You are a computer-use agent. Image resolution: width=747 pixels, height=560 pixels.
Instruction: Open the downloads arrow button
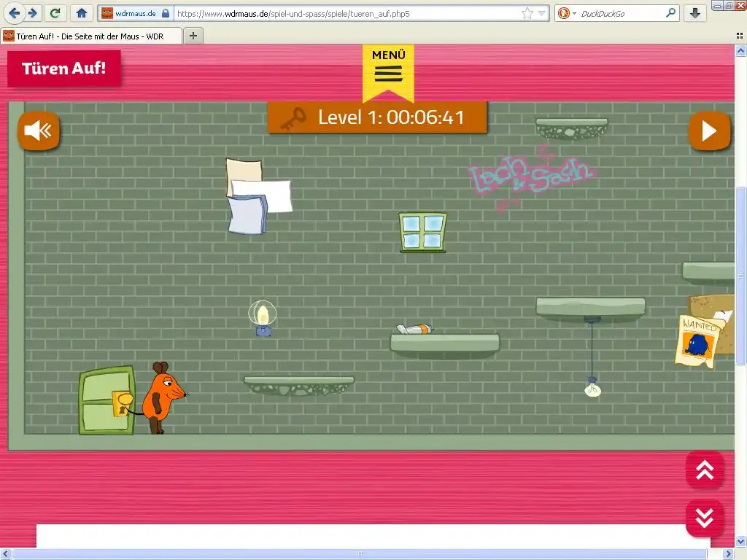[695, 13]
